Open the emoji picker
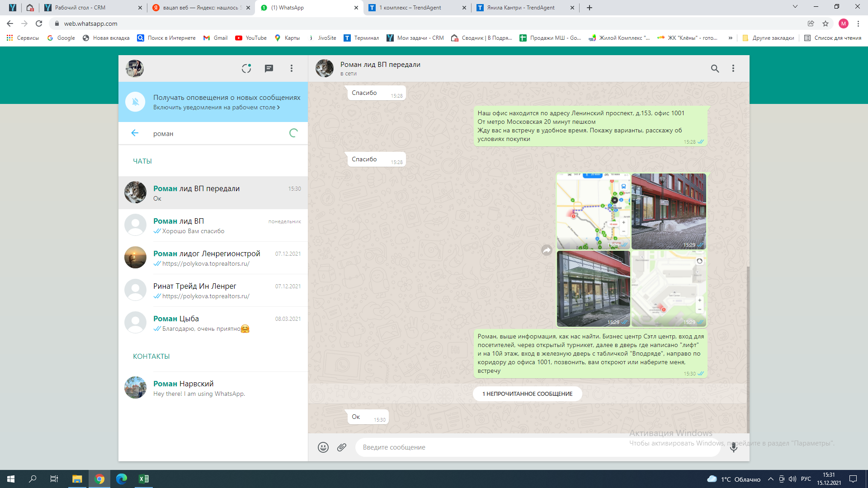The width and height of the screenshot is (868, 488). 323,447
